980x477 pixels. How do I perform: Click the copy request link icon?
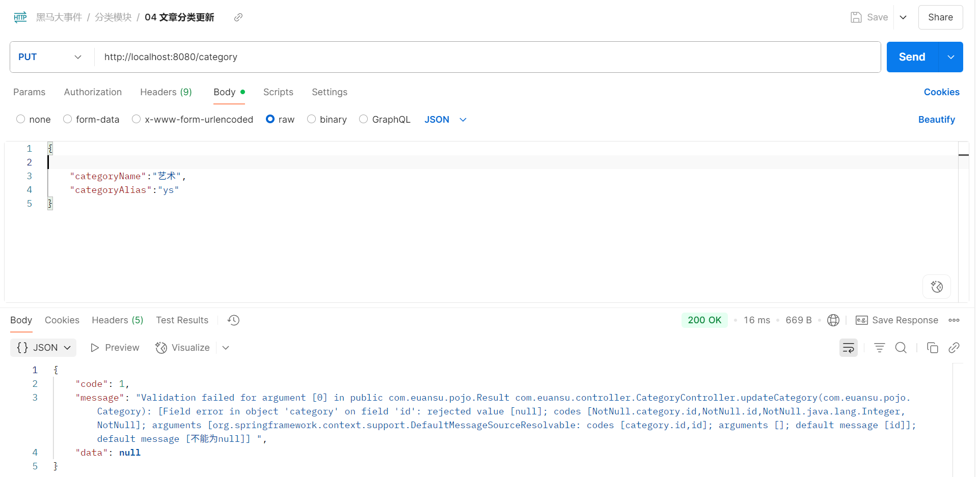(x=238, y=17)
